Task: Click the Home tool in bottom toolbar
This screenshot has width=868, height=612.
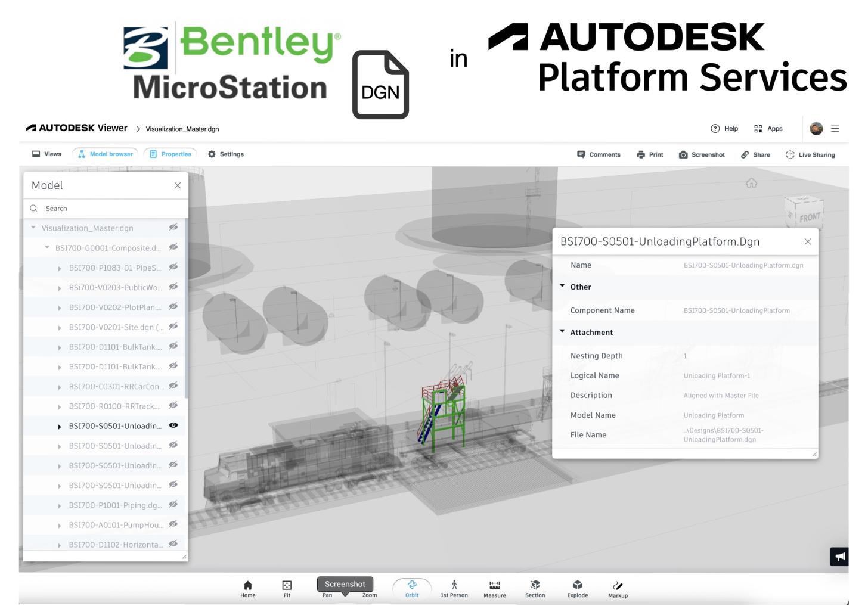Action: tap(248, 588)
